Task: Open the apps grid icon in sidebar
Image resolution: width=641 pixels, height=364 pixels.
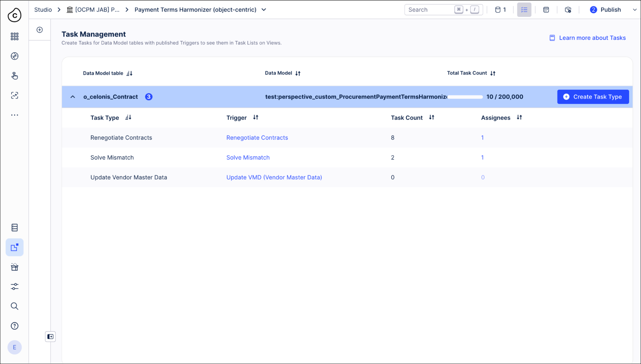Action: pos(14,36)
